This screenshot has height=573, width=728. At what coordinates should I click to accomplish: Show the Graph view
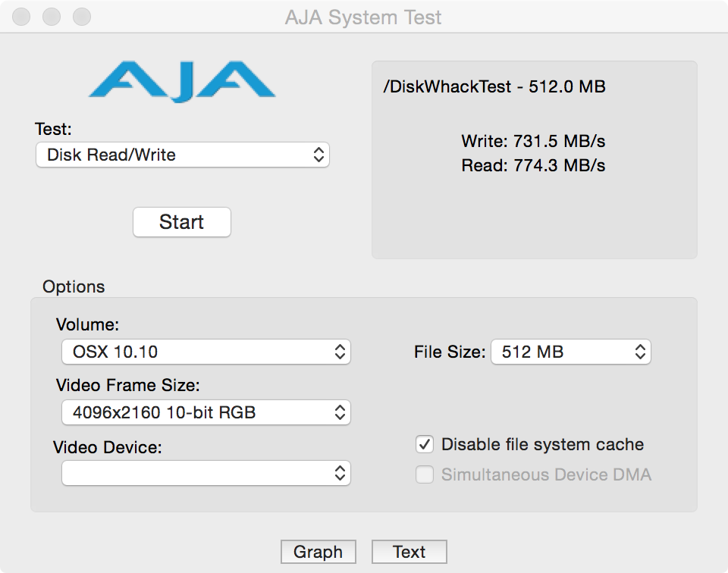[318, 552]
